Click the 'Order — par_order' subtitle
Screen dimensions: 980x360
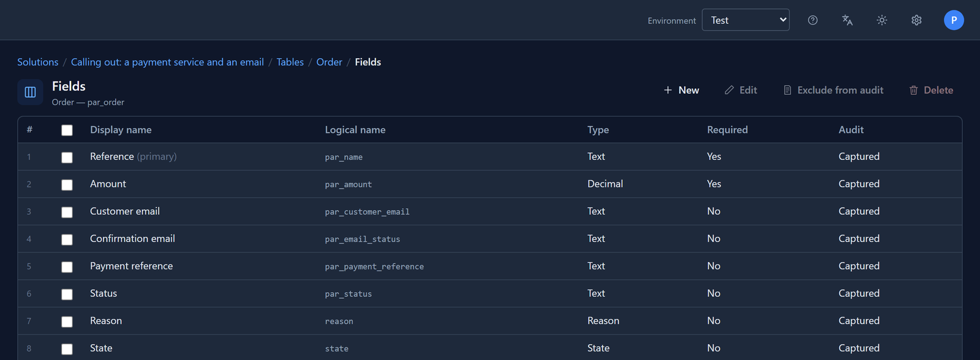click(x=88, y=102)
